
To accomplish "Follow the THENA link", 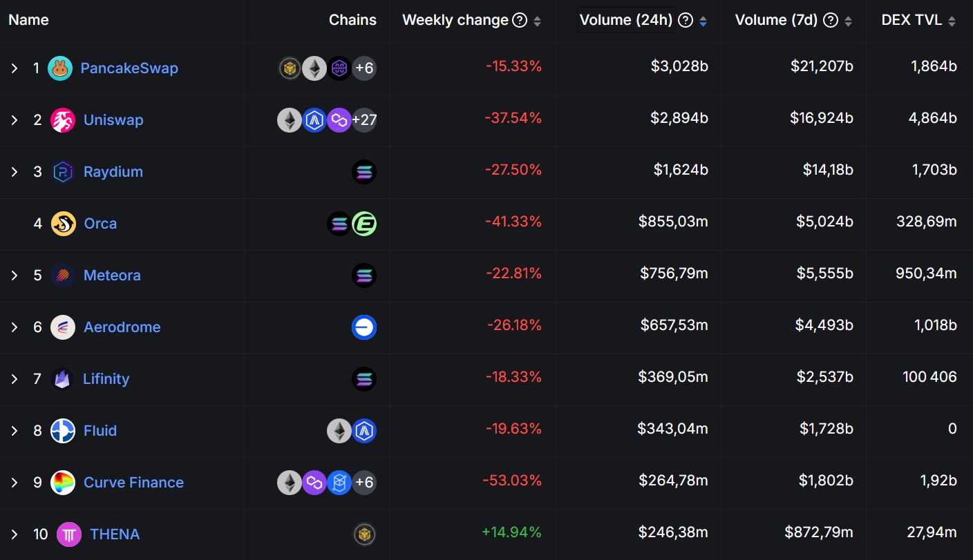I will click(115, 534).
